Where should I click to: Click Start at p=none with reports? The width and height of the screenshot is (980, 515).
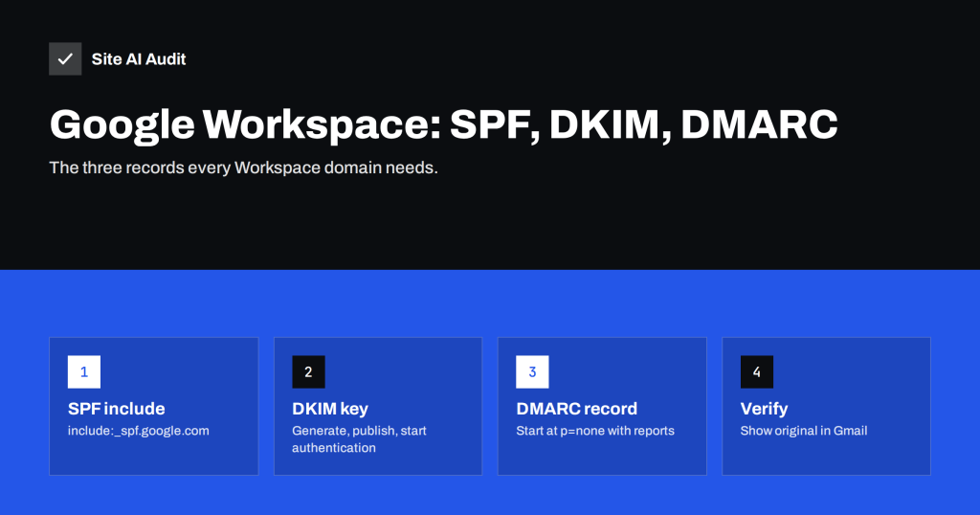click(595, 431)
